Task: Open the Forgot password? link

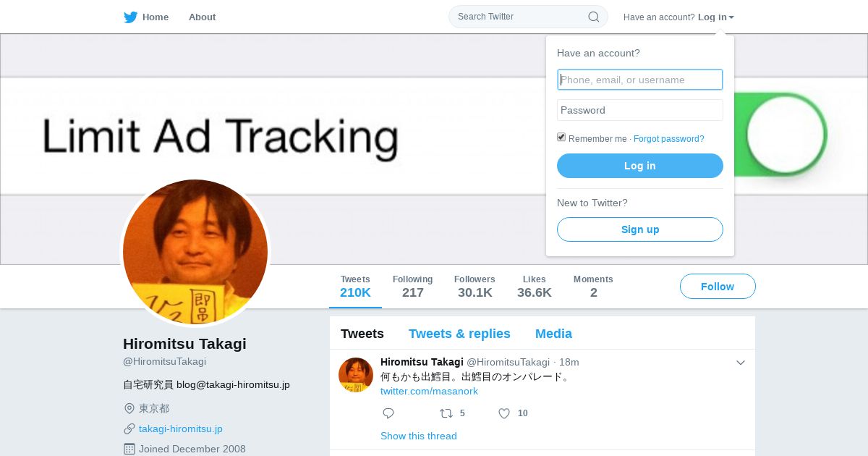Action: 669,139
